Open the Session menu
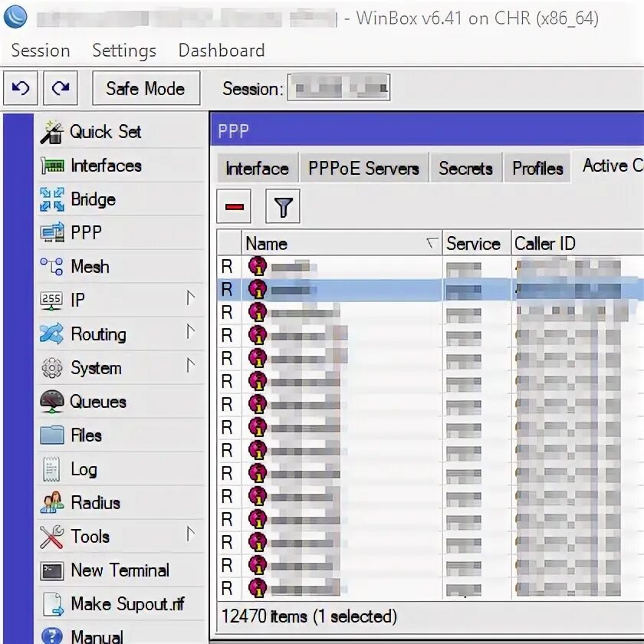This screenshot has width=644, height=644. tap(41, 51)
